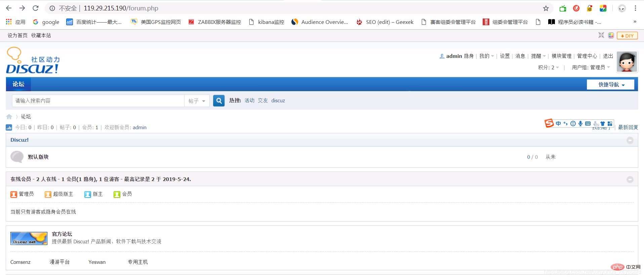Click the red circular extension icon
Viewport: 644px width, 278px height.
click(576, 8)
